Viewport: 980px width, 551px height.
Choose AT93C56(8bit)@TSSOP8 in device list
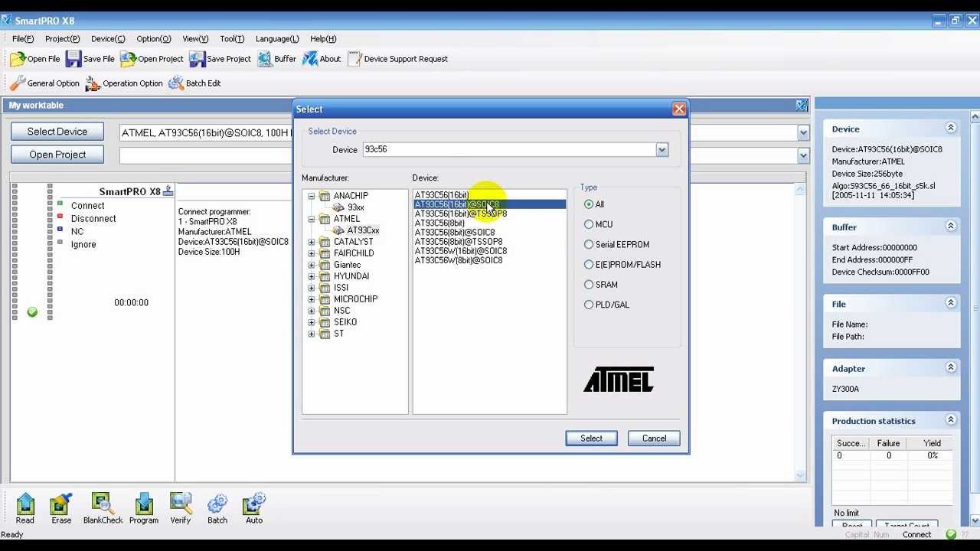coord(459,242)
